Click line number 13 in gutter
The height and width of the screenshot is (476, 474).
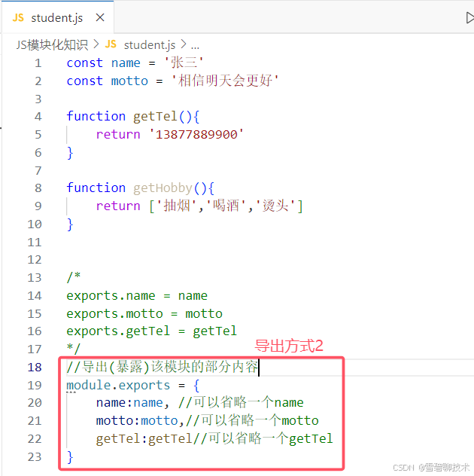[x=35, y=278]
